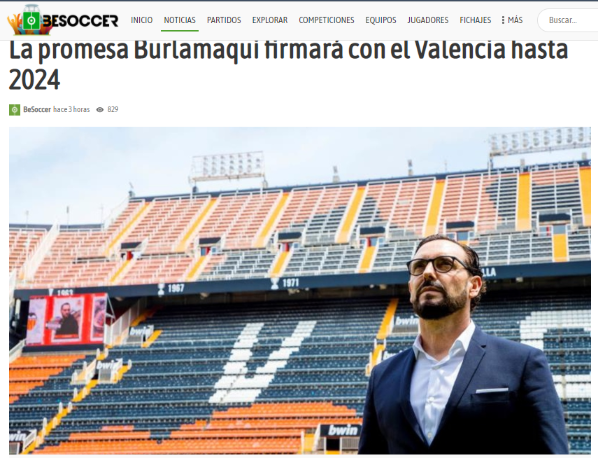Click the 'hace 3 horas' timestamp
The height and width of the screenshot is (458, 598).
coord(71,109)
